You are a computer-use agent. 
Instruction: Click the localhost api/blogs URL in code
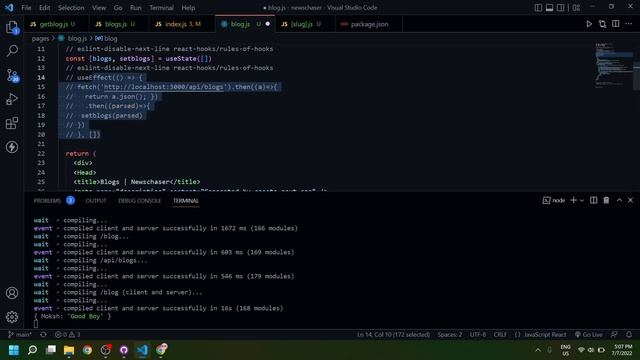[164, 87]
